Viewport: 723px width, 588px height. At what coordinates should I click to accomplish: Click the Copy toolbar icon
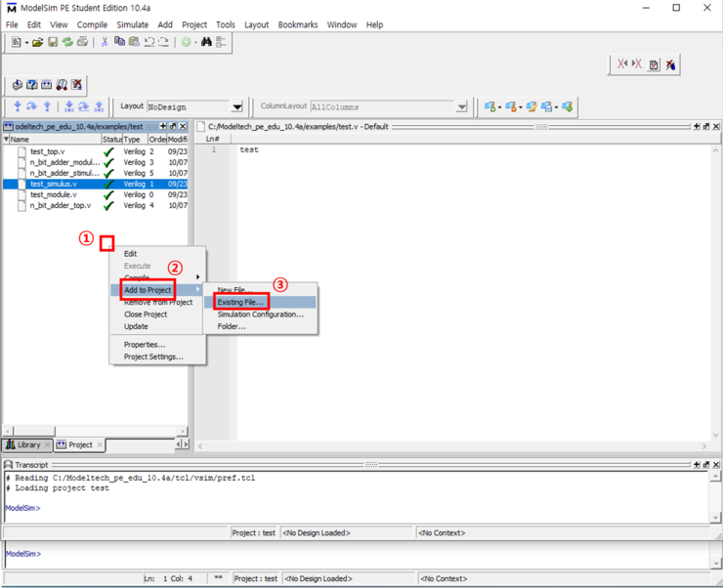[119, 41]
